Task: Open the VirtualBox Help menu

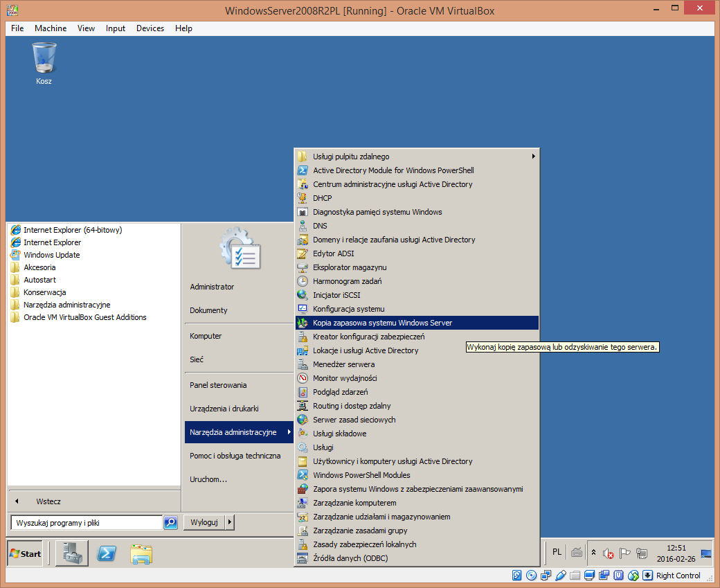Action: point(183,28)
